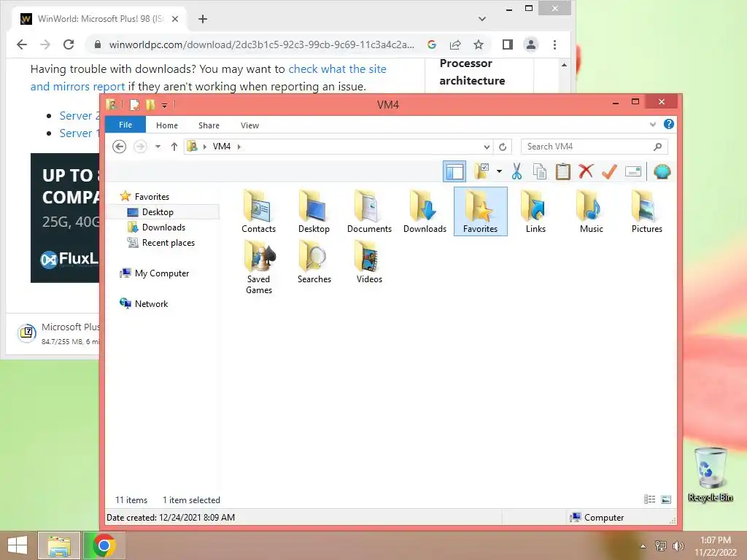This screenshot has height=560, width=747.
Task: Reload the Chrome page
Action: (x=69, y=44)
